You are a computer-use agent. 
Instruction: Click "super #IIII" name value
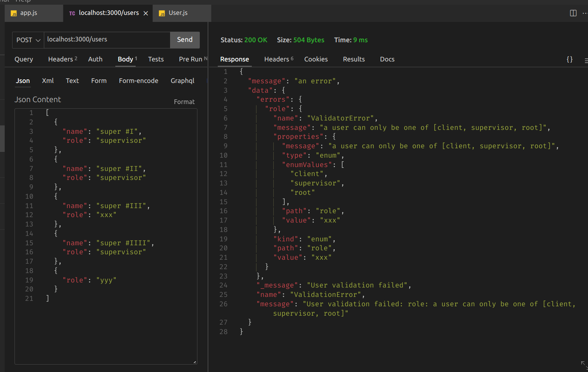click(x=123, y=243)
